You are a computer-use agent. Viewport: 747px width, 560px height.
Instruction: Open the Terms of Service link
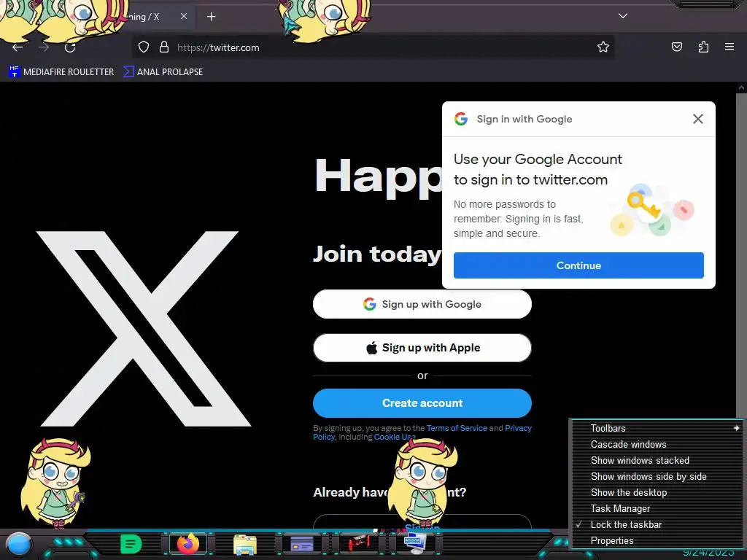click(457, 428)
